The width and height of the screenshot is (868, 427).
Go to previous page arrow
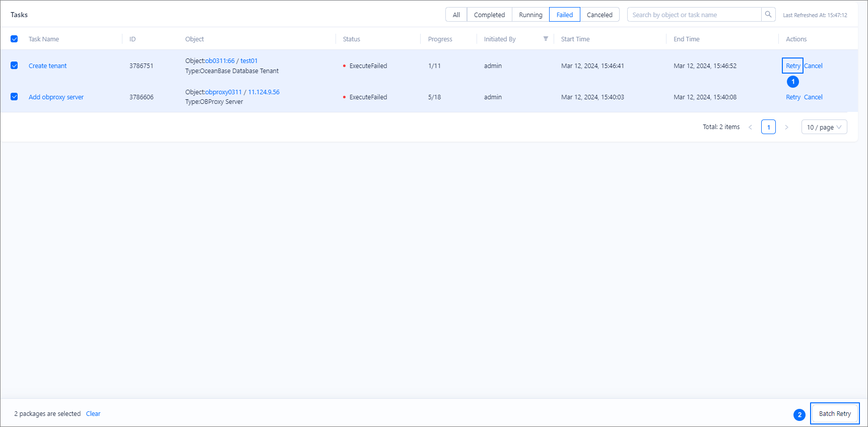tap(750, 127)
